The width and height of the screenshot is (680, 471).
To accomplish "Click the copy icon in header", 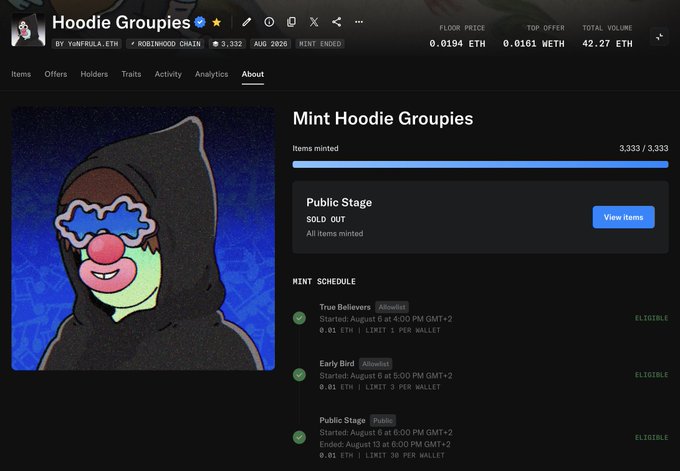I will pos(291,22).
